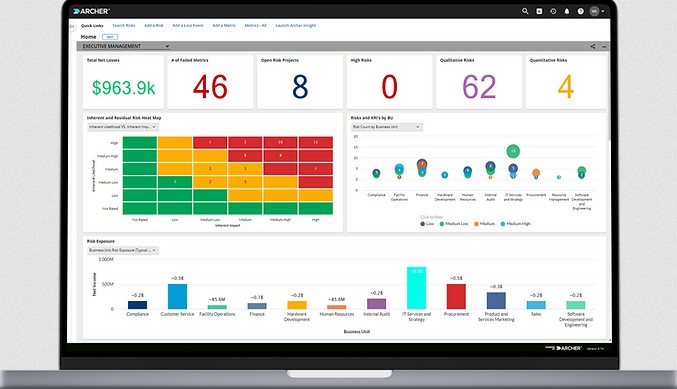This screenshot has height=389, width=677.
Task: Open the search magnifier in the top bar
Action: 525,11
